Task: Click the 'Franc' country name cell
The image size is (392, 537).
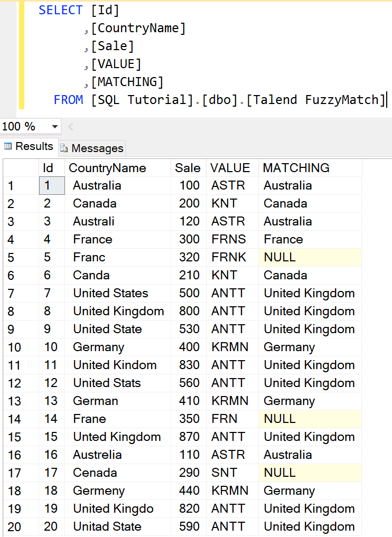Action: [89, 258]
